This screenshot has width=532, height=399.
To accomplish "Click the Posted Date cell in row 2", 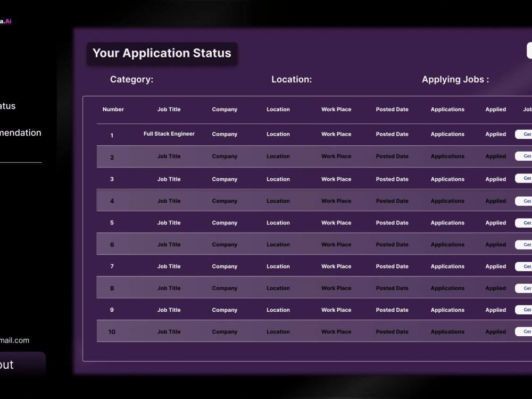I will [x=392, y=156].
